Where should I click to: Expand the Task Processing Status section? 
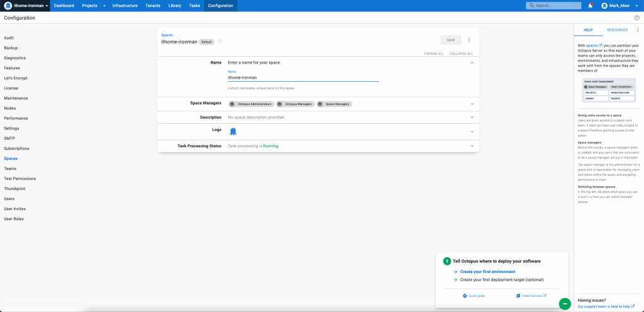(x=472, y=146)
